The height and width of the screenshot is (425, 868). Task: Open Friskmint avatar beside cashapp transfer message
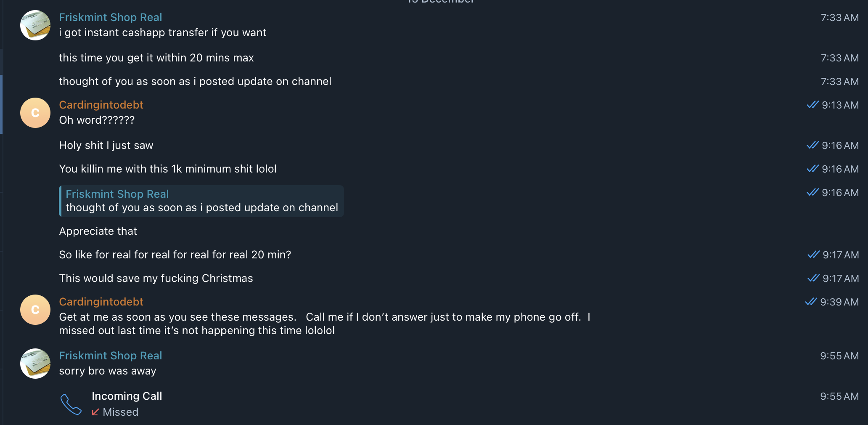pyautogui.click(x=35, y=25)
